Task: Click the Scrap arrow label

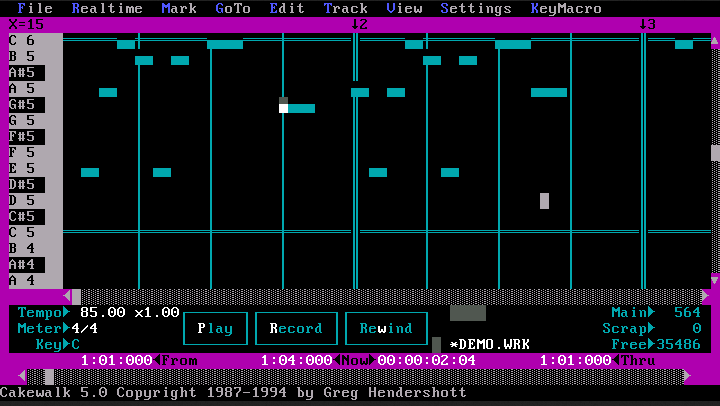Action: (x=652, y=328)
